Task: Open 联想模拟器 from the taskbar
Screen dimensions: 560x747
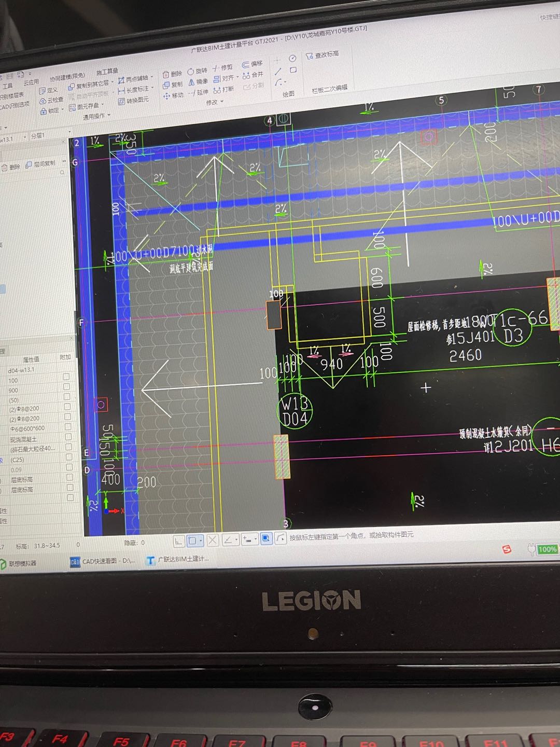Action: click(18, 563)
